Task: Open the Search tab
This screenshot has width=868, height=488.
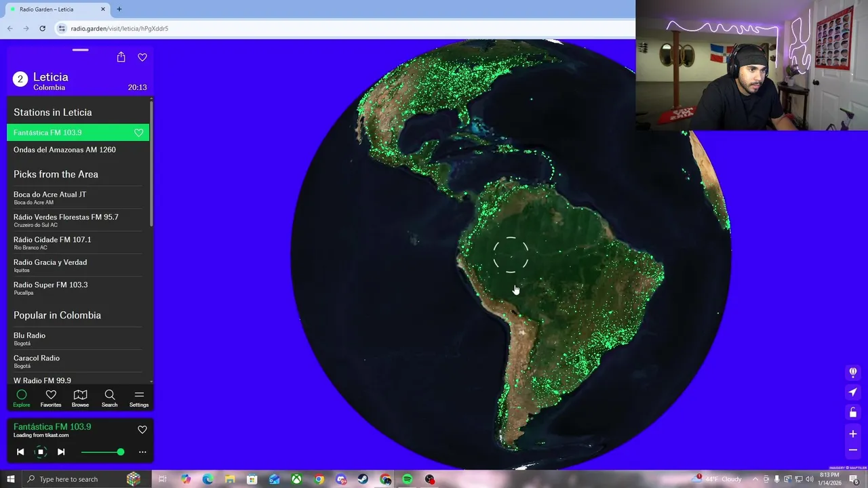Action: (x=109, y=399)
